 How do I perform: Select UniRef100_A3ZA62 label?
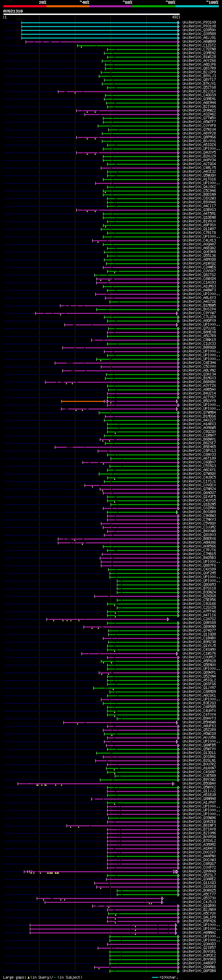coord(199,114)
